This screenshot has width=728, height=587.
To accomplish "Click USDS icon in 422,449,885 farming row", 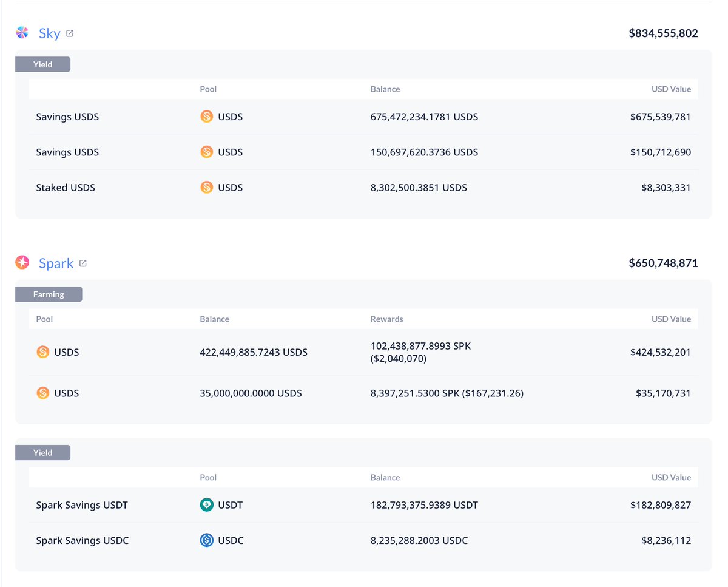I will tap(43, 352).
